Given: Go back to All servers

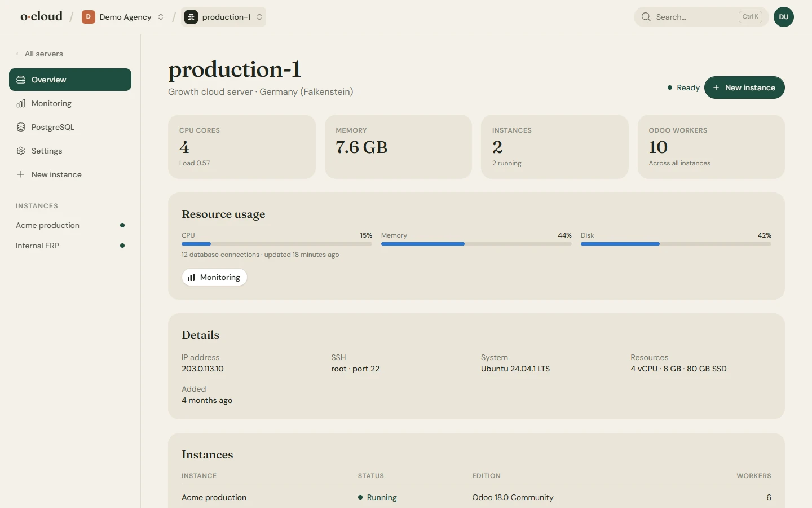Looking at the screenshot, I should 39,54.
